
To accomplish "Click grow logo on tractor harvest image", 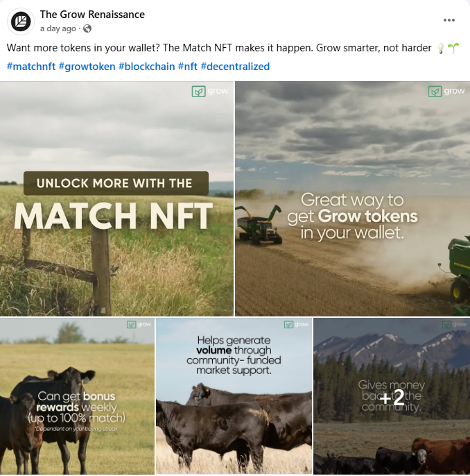I will coord(446,91).
